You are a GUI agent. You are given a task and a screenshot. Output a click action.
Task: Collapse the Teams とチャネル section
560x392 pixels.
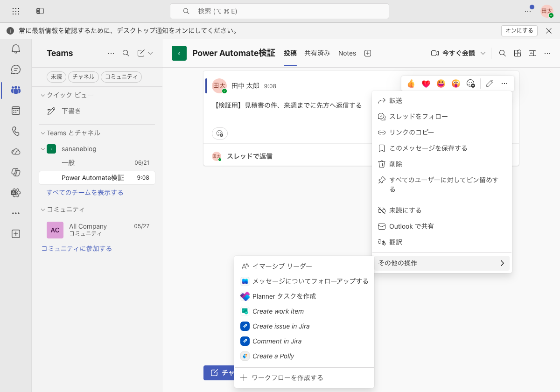tap(43, 133)
